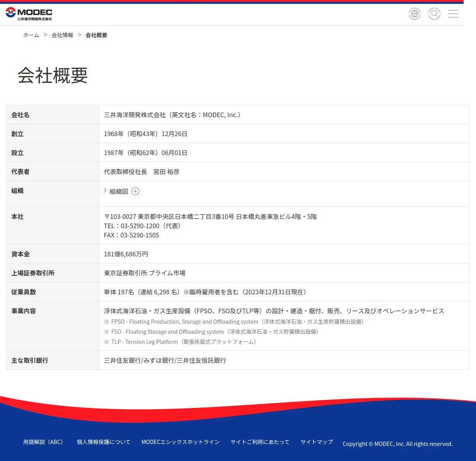Click the 181億6,686万円 value
Viewport: 476px width, 461px height.
126,254
